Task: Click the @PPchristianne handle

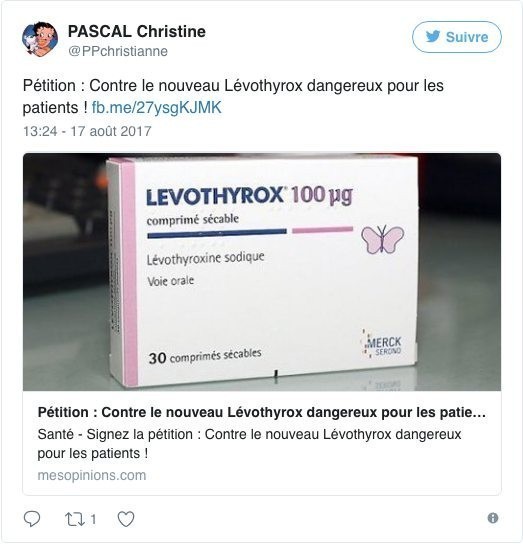Action: pyautogui.click(x=118, y=51)
